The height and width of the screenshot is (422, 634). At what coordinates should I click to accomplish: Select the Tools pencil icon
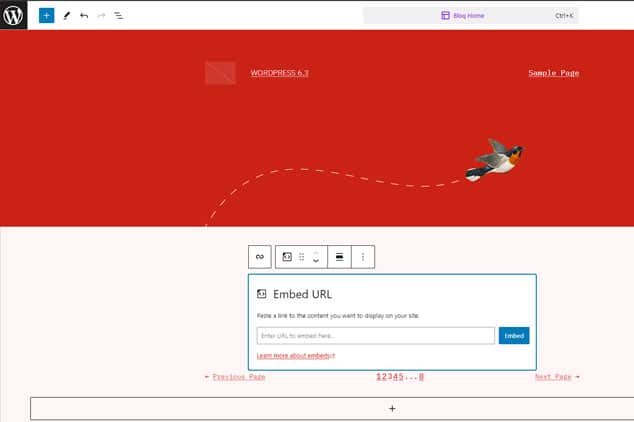pos(67,16)
